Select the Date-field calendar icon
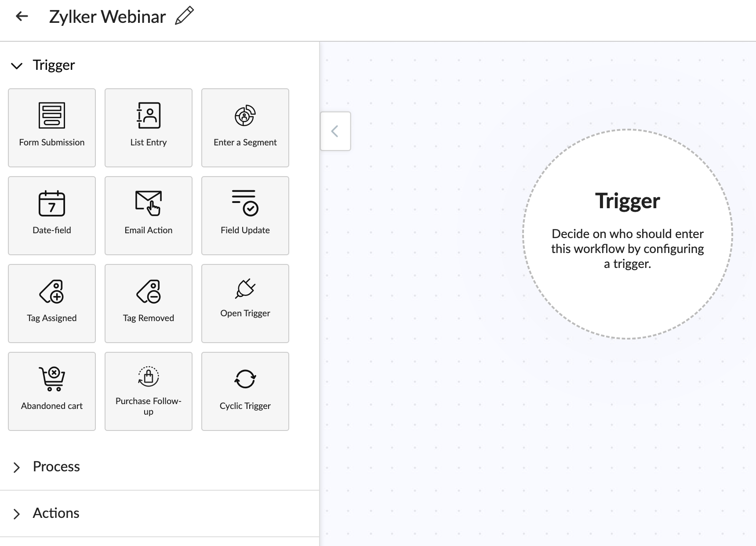The image size is (756, 546). pos(52,203)
